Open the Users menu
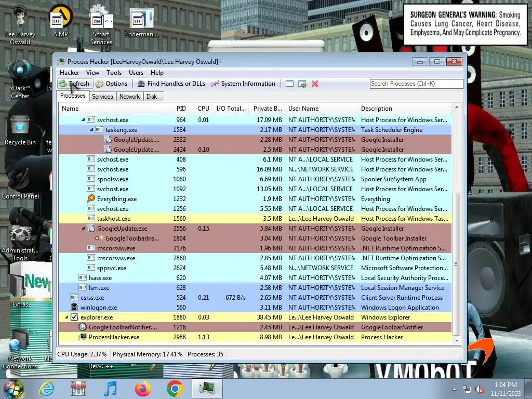The width and height of the screenshot is (532, 399). [136, 73]
